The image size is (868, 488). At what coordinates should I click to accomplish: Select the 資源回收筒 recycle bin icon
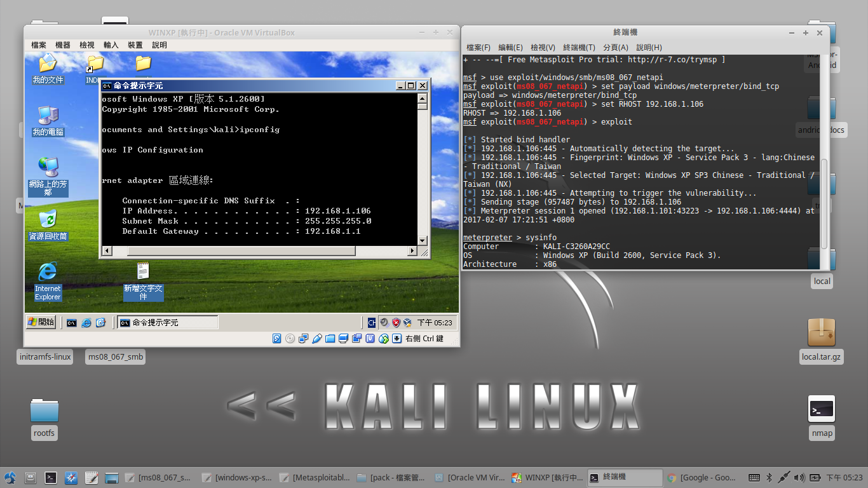(48, 226)
